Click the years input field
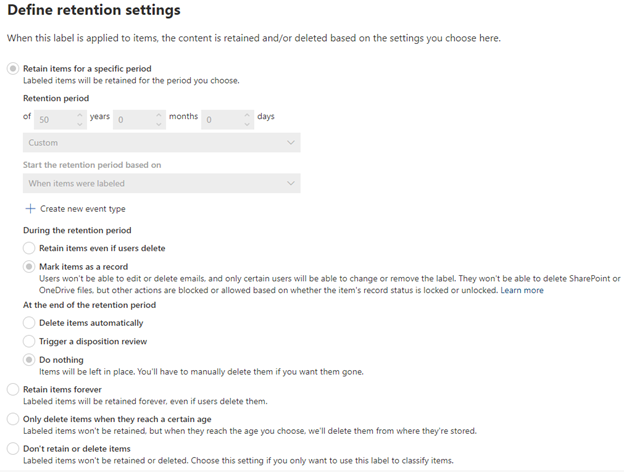The height and width of the screenshot is (472, 624). (52, 119)
